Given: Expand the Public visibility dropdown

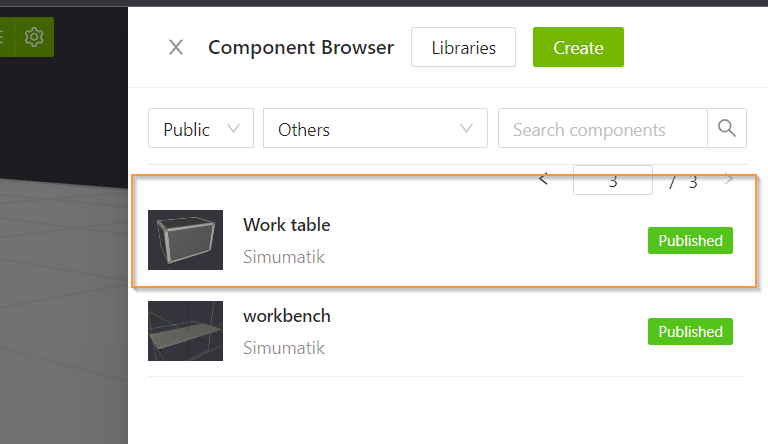Looking at the screenshot, I should click(x=201, y=128).
